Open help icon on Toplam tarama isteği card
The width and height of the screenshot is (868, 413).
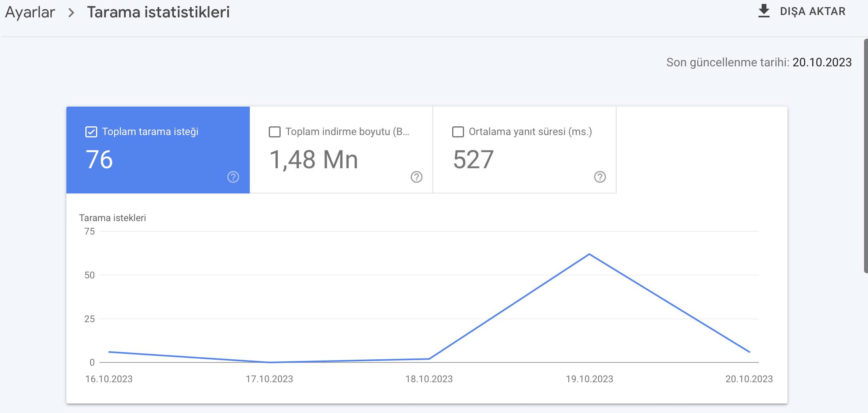(233, 177)
